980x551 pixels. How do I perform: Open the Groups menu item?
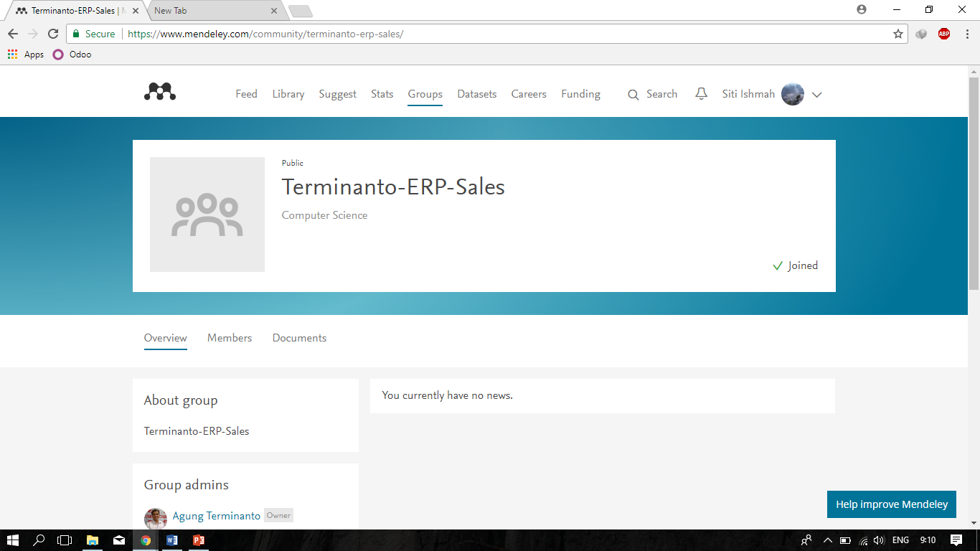(425, 94)
